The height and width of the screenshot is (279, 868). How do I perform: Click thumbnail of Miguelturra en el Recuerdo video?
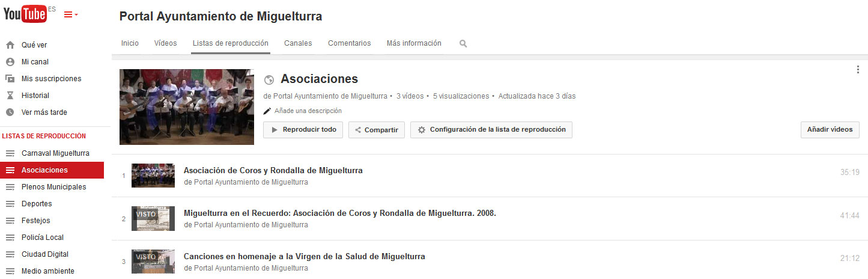coord(153,219)
